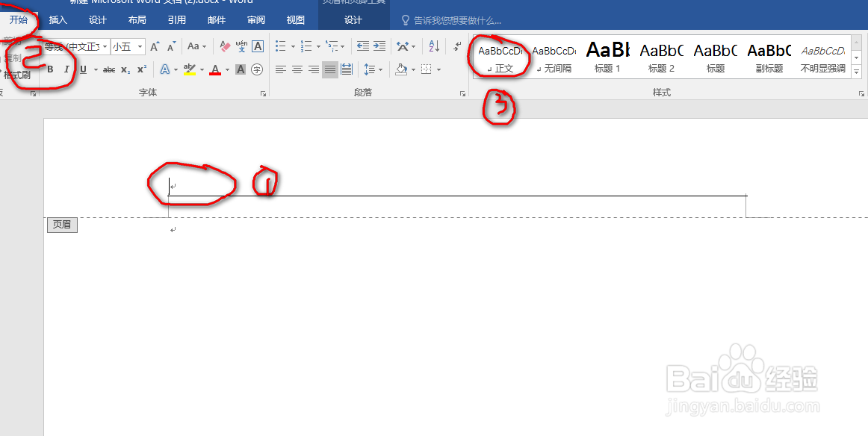
Task: Align text left
Action: tap(281, 69)
